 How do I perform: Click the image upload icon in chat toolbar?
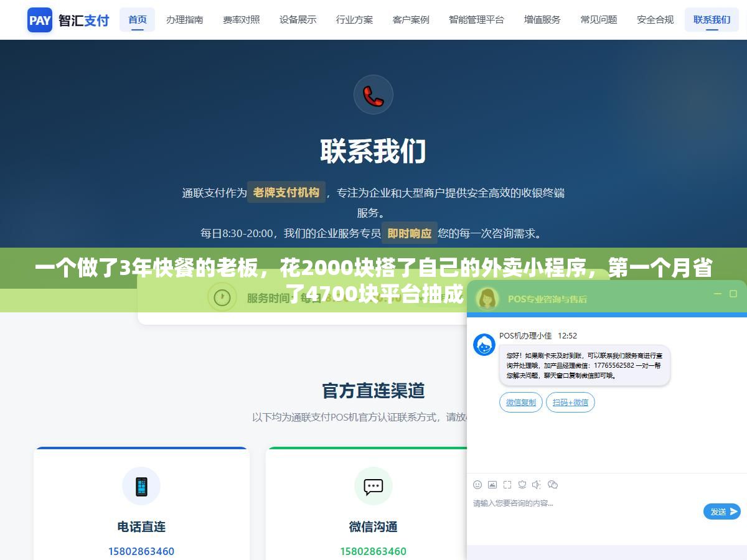pyautogui.click(x=492, y=485)
